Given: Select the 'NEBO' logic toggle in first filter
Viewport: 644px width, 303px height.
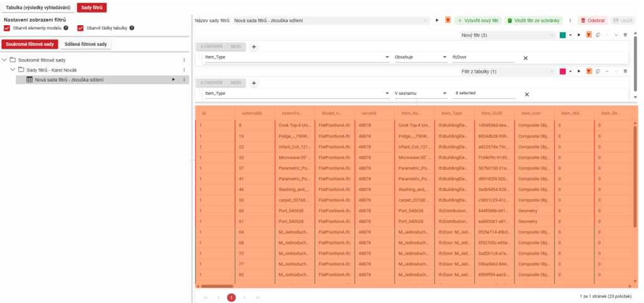Looking at the screenshot, I should pos(235,47).
